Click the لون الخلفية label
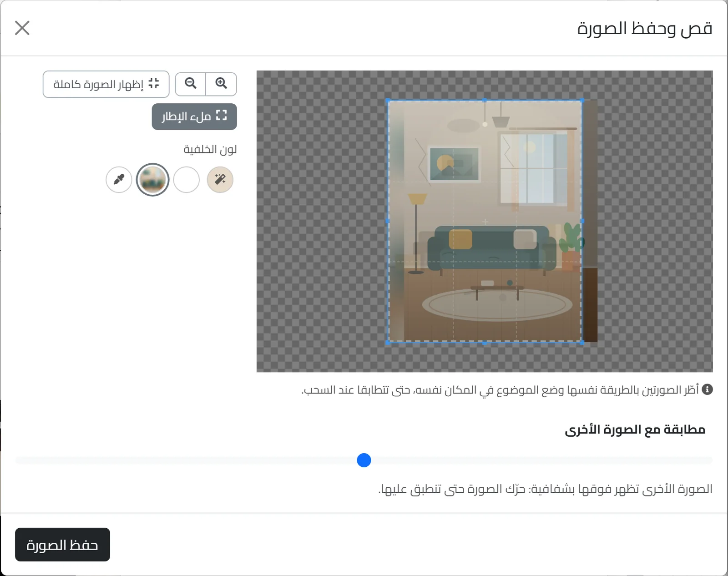728x576 pixels. tap(210, 149)
